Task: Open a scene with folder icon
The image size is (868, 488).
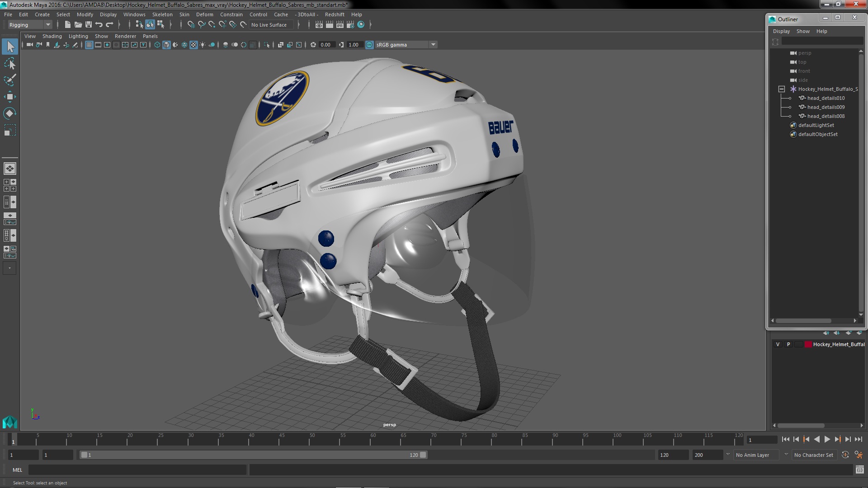Action: click(x=78, y=25)
